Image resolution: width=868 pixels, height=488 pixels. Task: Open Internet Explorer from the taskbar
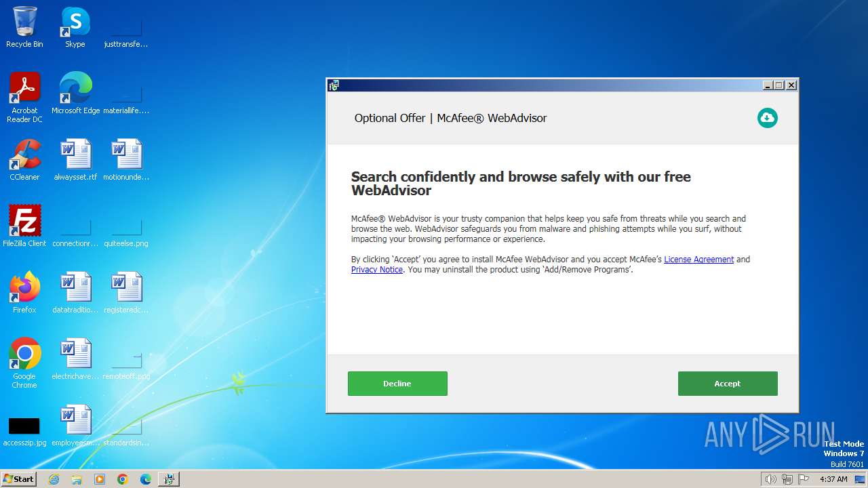[x=54, y=479]
